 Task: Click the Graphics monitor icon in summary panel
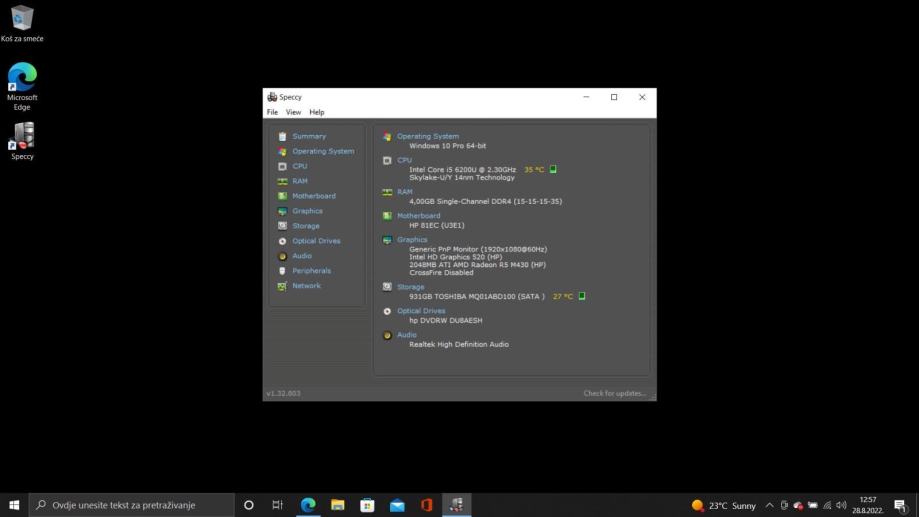[387, 240]
